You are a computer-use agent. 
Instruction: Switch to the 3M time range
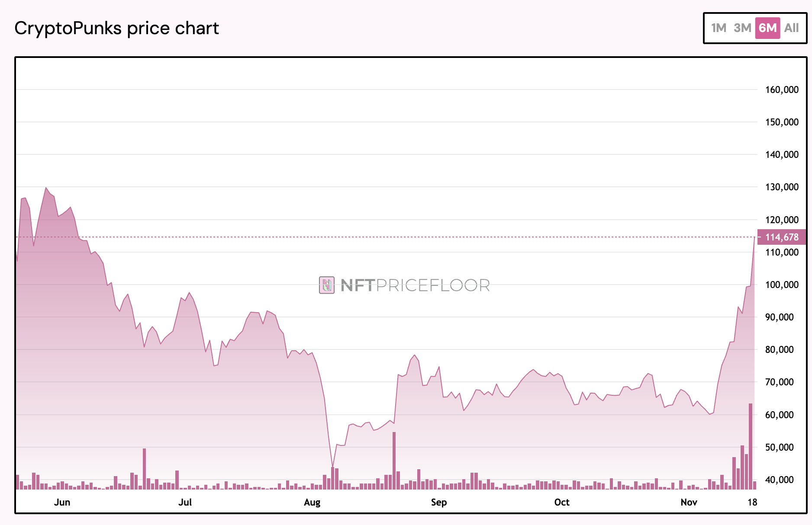(x=742, y=28)
